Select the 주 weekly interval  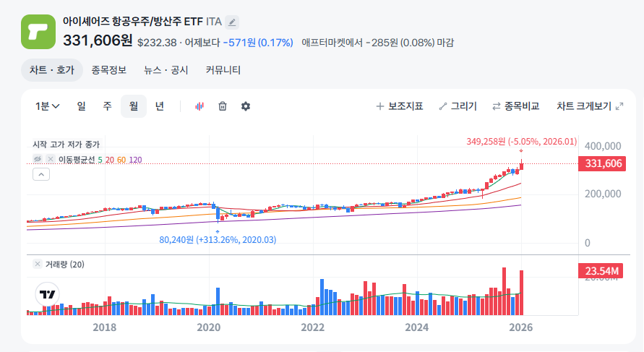[107, 106]
